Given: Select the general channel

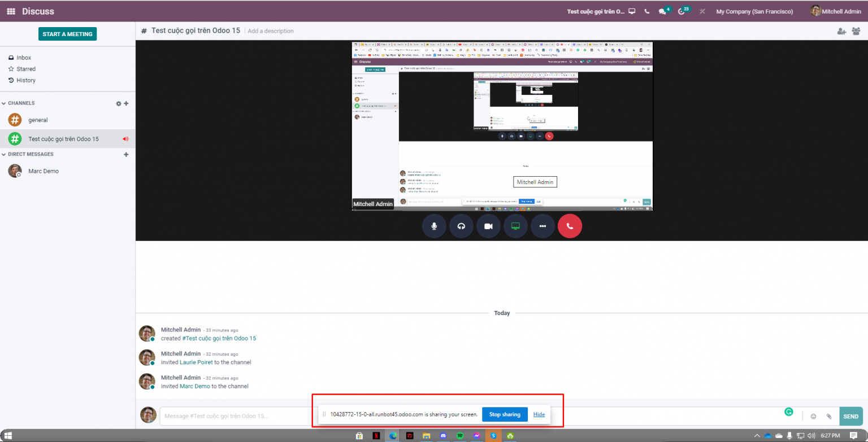Looking at the screenshot, I should [38, 120].
